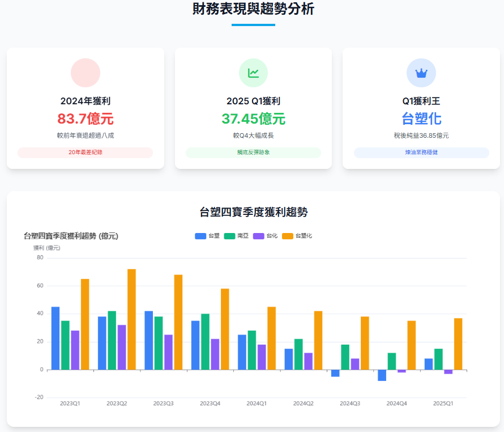Image resolution: width=504 pixels, height=432 pixels.
Task: Click the negative blue 台塑 bar for 2024Q3
Action: click(335, 373)
